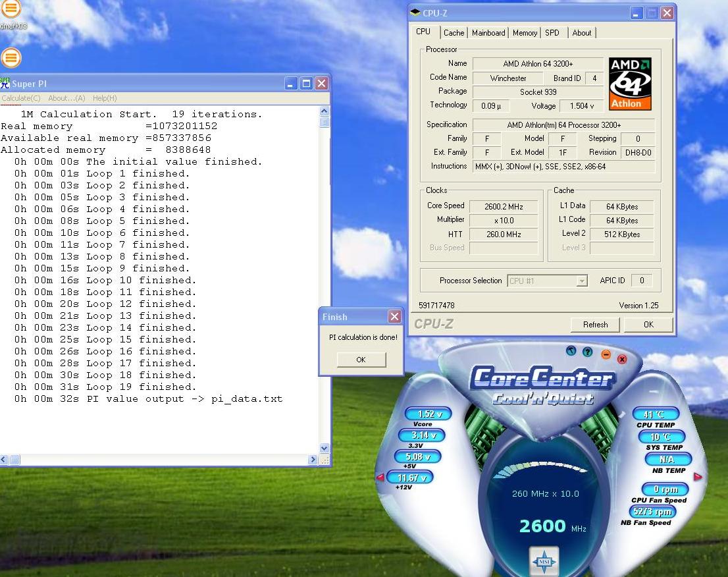Click the 'The initial value finished.' line
This screenshot has width=728, height=577.
(x=138, y=161)
